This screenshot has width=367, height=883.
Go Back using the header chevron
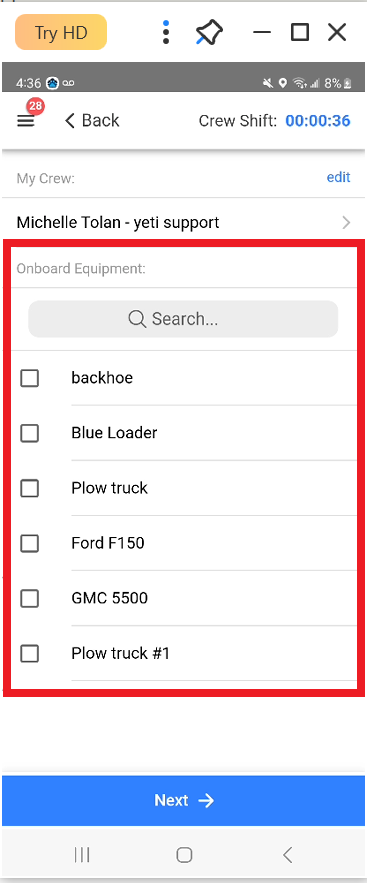[70, 121]
